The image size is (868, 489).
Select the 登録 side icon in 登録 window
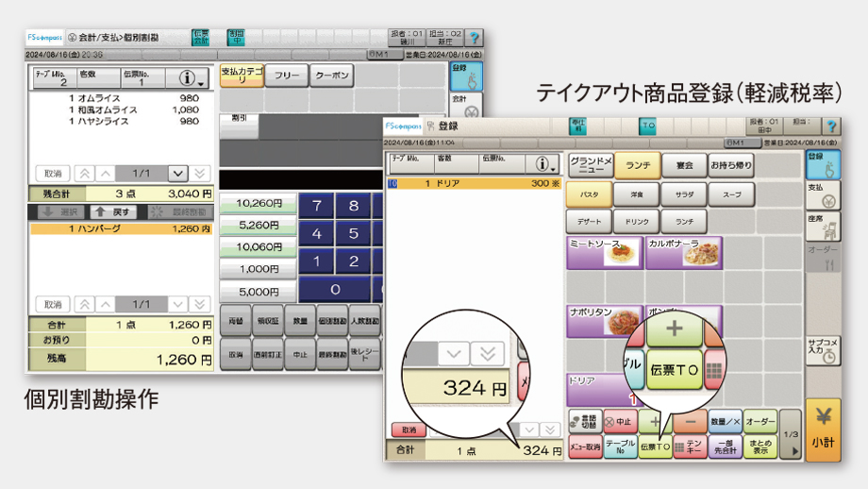point(823,164)
